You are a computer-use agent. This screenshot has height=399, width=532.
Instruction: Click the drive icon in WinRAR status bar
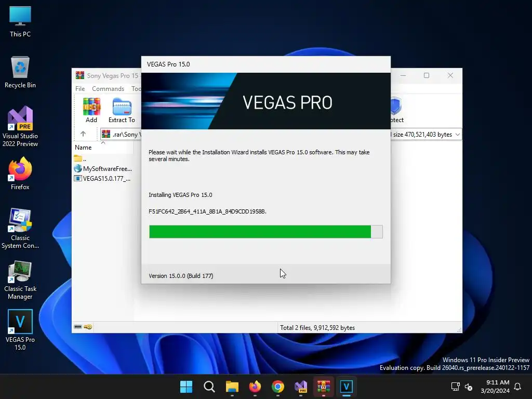click(78, 327)
